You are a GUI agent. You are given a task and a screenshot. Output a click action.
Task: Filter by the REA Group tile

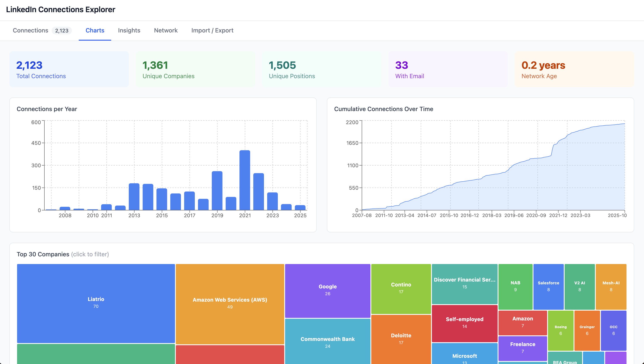coord(565,358)
